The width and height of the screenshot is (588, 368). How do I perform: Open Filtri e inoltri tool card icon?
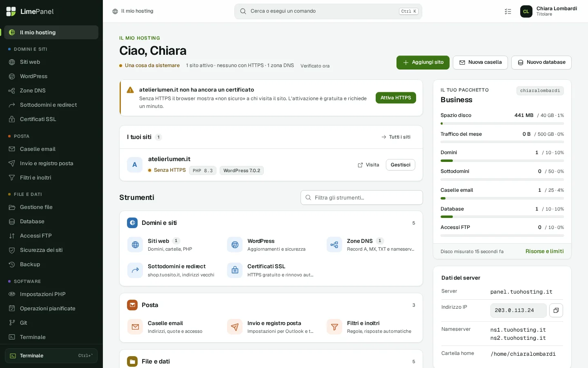click(334, 327)
